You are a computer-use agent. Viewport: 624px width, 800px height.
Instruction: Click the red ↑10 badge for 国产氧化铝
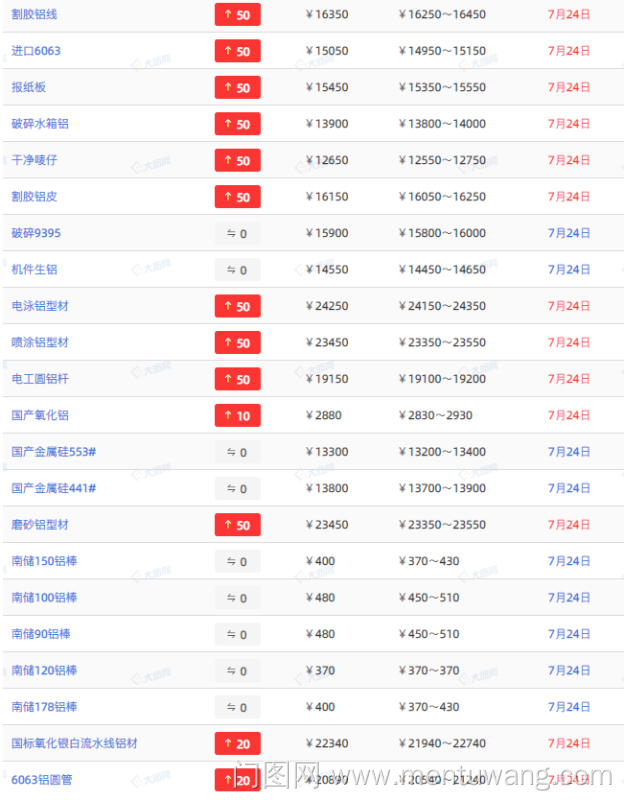click(x=237, y=416)
